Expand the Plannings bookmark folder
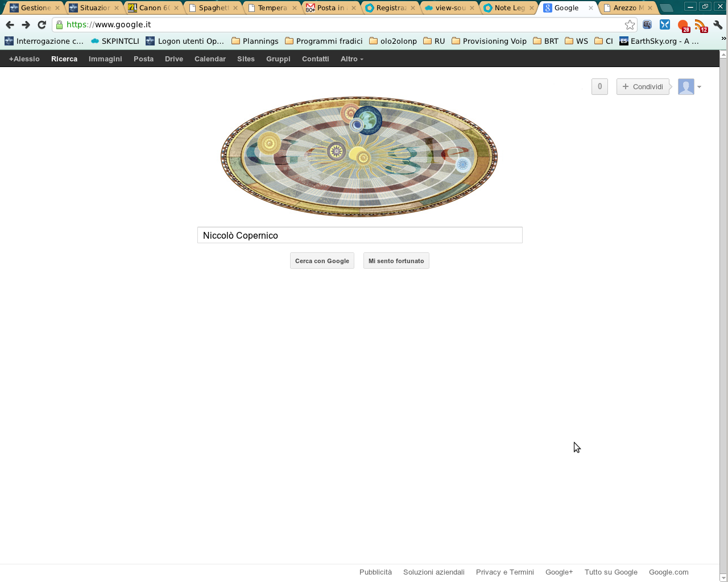The width and height of the screenshot is (728, 582). pos(255,41)
